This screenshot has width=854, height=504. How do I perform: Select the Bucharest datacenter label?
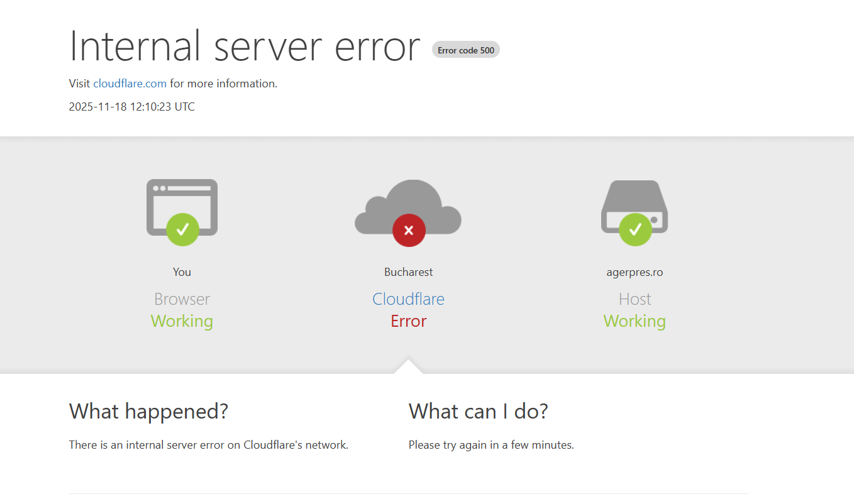click(x=408, y=271)
